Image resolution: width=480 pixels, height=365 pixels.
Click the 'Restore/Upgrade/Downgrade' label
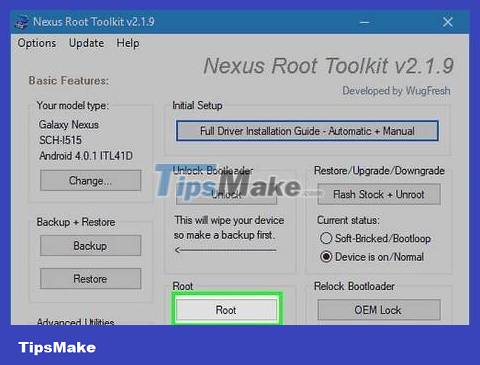click(379, 171)
